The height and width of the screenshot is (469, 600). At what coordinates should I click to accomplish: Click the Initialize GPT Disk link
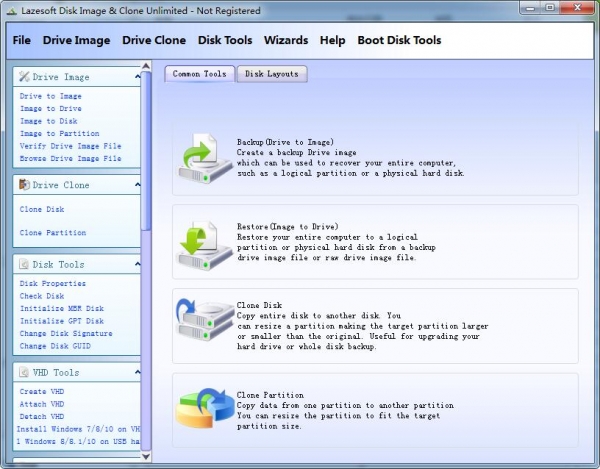coord(61,321)
